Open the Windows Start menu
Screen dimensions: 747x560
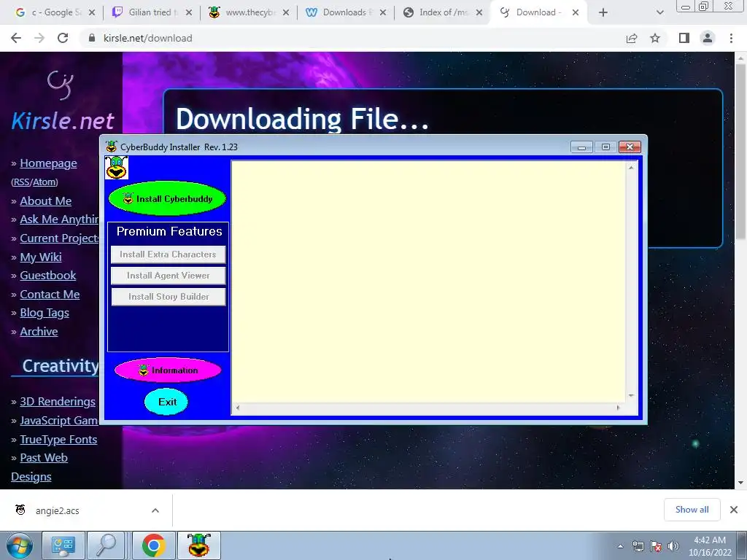(x=19, y=545)
